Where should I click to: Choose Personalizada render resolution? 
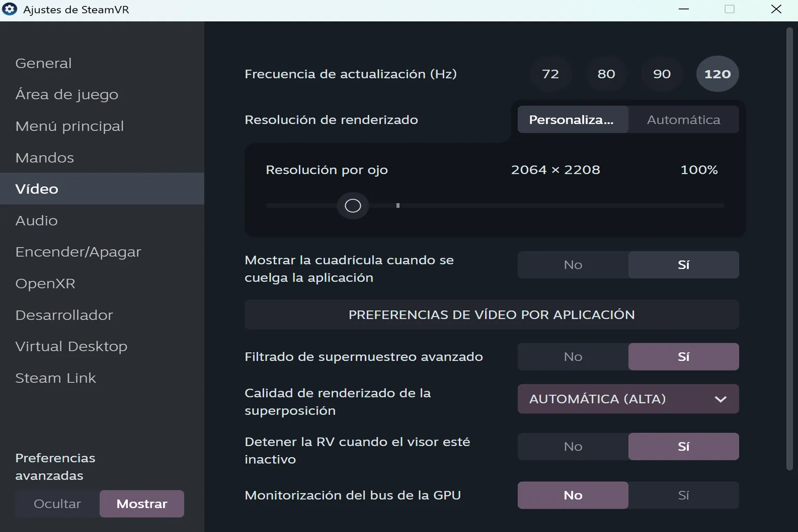[573, 119]
